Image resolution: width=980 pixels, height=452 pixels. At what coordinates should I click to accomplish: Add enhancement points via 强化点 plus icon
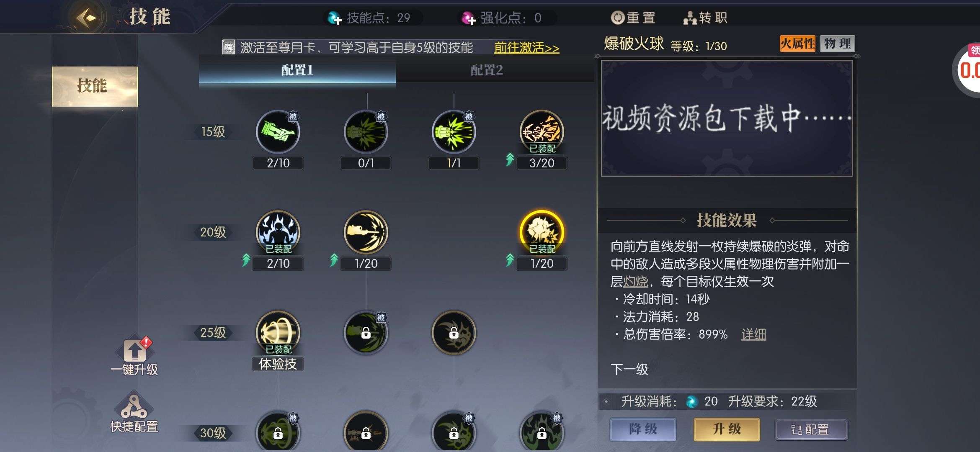[x=469, y=18]
